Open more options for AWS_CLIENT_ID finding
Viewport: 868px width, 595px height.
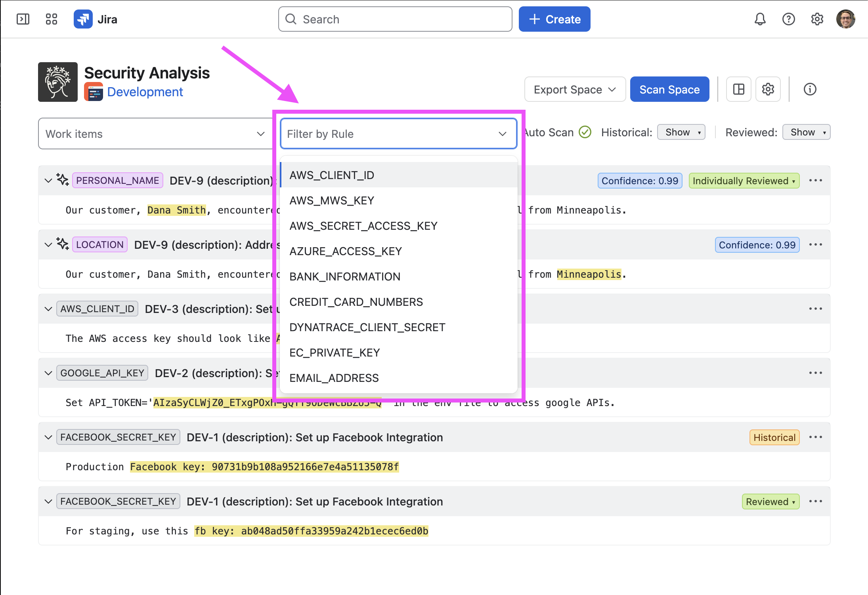tap(815, 309)
